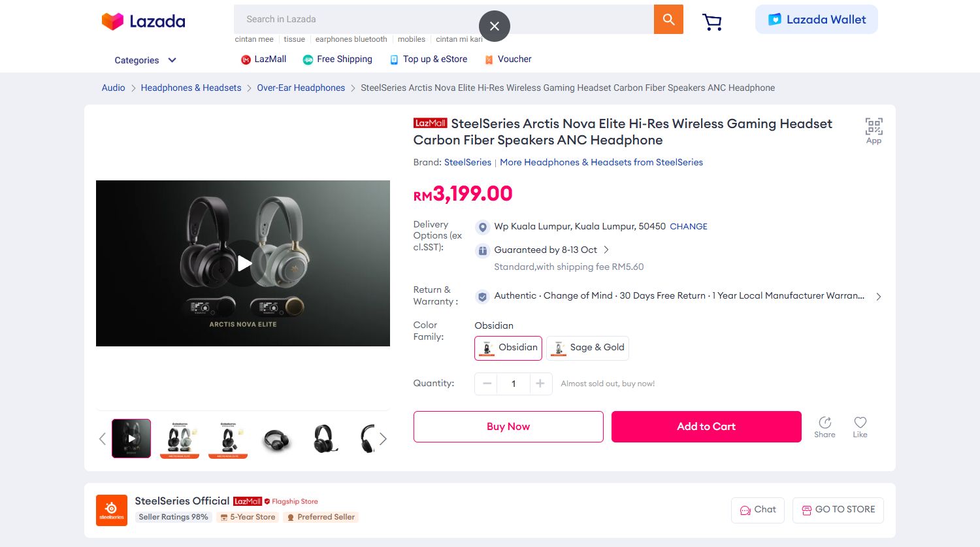Open Chat with the seller
This screenshot has width=980, height=547.
(758, 510)
